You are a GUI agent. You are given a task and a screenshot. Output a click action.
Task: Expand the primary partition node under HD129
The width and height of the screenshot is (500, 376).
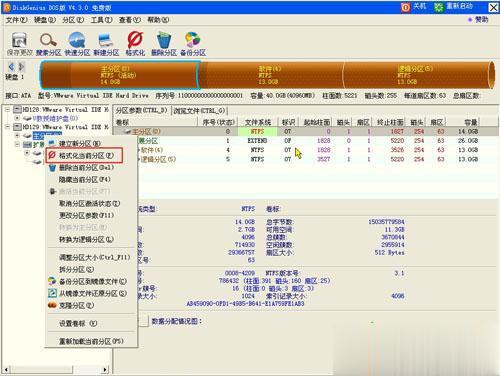pyautogui.click(x=17, y=135)
